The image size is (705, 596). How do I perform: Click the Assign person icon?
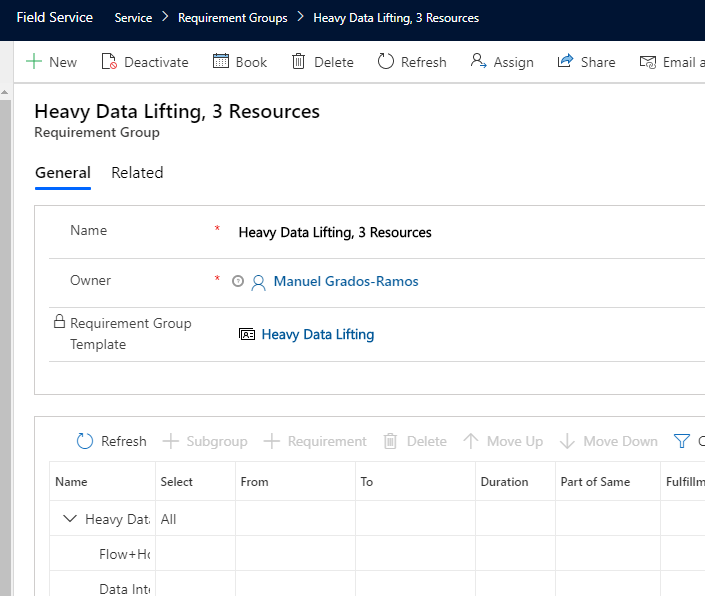click(x=478, y=61)
